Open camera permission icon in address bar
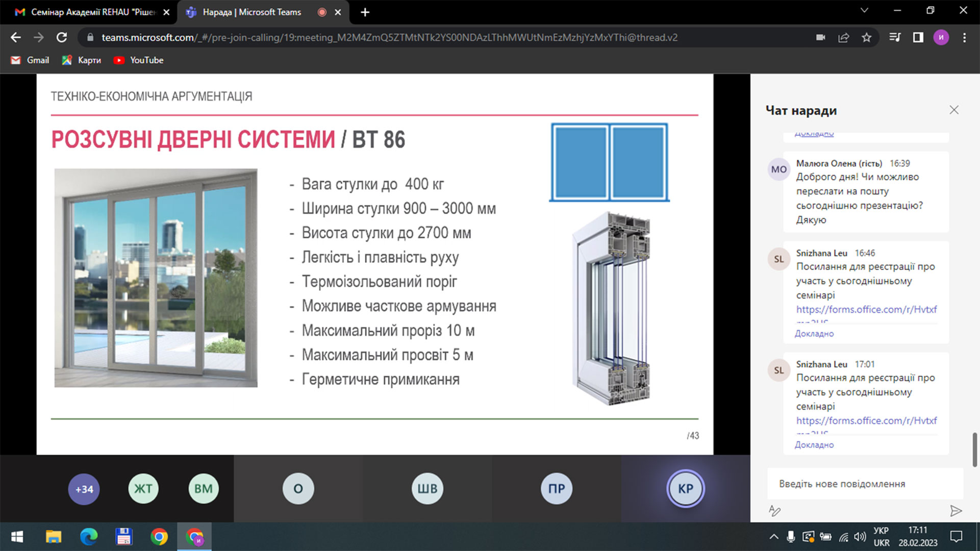Screen dimensions: 980x551 tap(821, 37)
